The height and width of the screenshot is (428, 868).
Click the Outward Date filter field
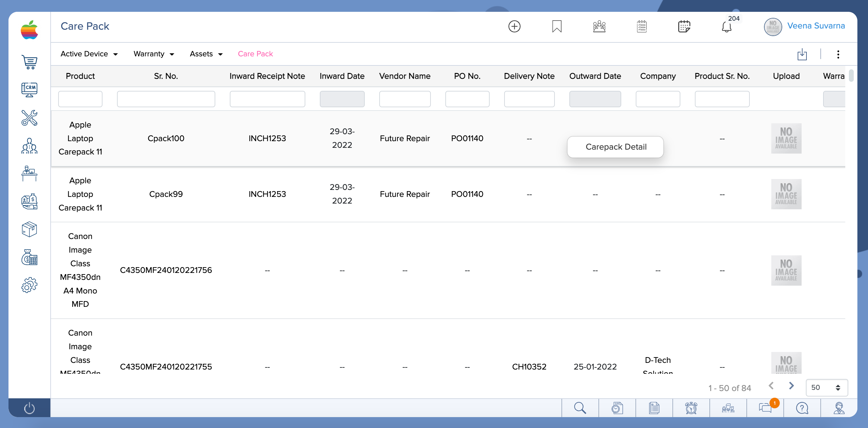click(595, 99)
